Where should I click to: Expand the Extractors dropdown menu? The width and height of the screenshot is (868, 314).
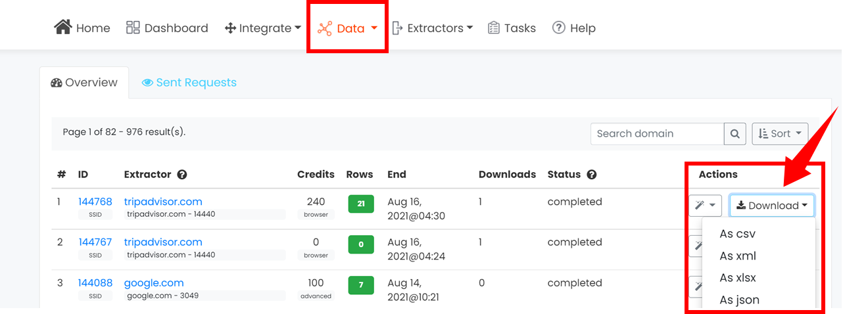point(432,28)
